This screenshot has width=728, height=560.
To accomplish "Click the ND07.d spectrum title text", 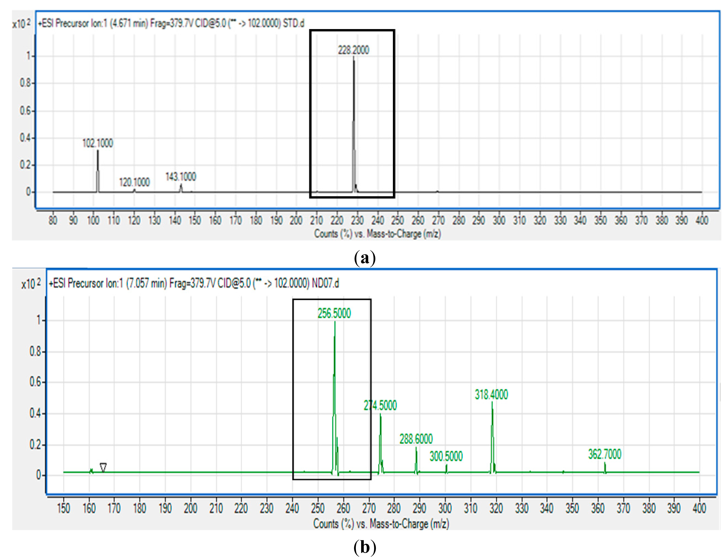I will click(194, 283).
